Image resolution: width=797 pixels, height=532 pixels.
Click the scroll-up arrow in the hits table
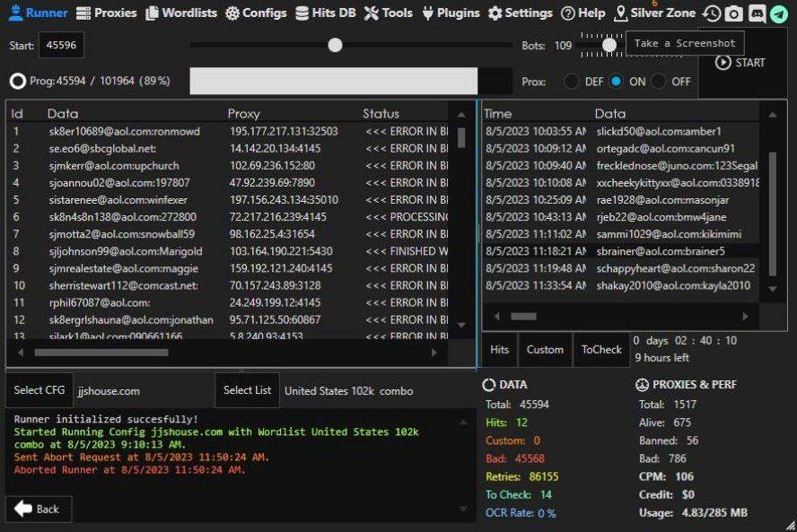coord(772,115)
